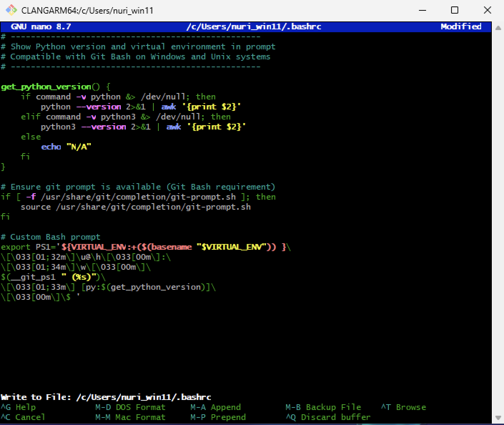Click the 'Ensure git prompt is available' comment
The image size is (504, 425).
(x=138, y=187)
